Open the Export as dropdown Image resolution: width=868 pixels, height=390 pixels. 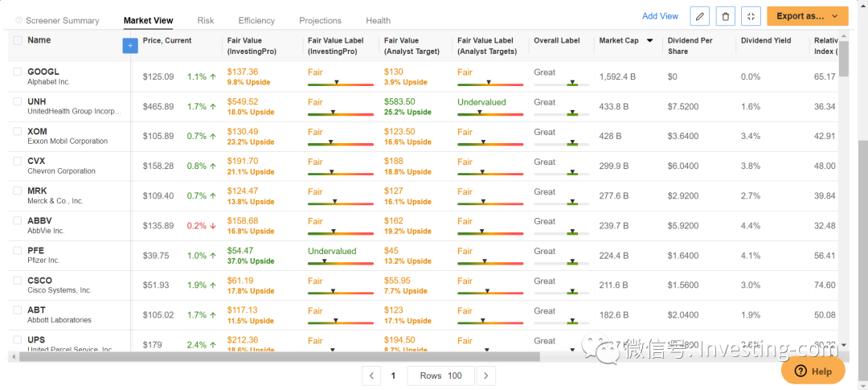(807, 16)
